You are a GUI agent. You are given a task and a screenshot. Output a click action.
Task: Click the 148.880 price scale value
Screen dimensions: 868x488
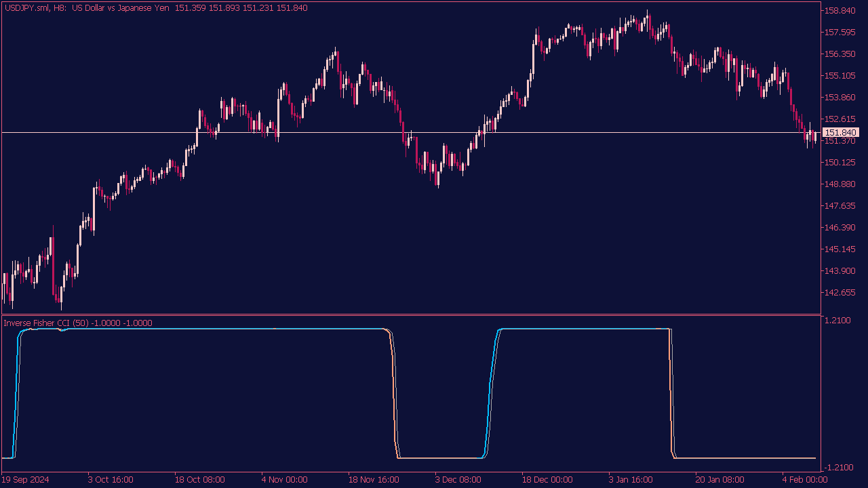click(841, 184)
